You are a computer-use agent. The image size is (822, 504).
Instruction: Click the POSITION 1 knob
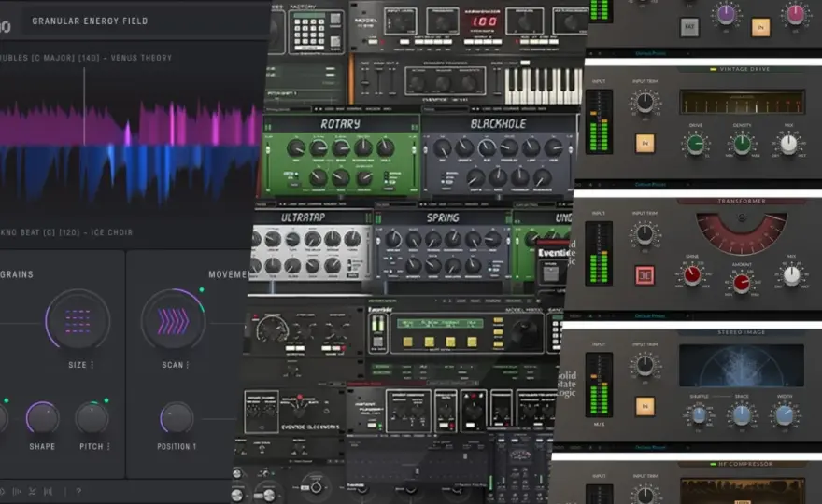tap(177, 417)
